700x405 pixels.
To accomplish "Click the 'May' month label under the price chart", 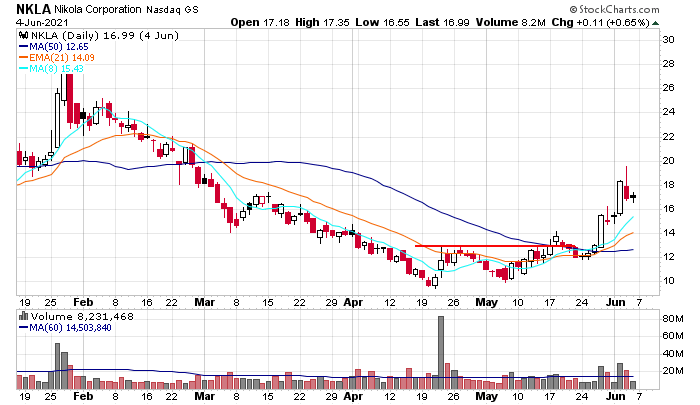I will click(x=486, y=302).
